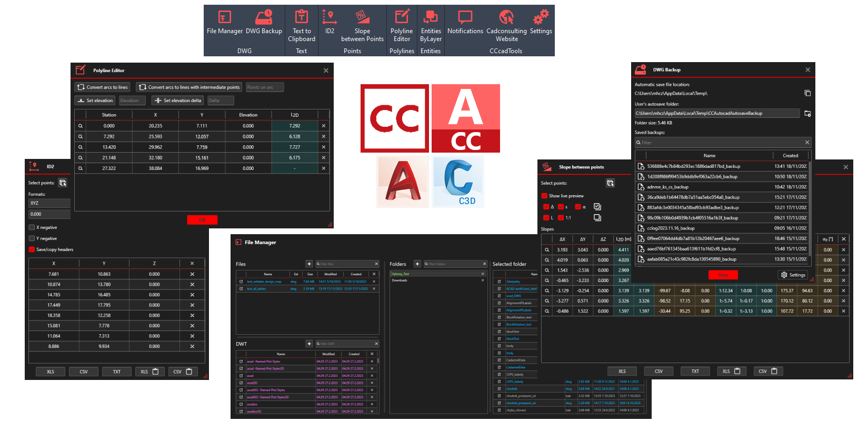
Task: Toggle the α checkbox in Slope window
Action: [577, 207]
